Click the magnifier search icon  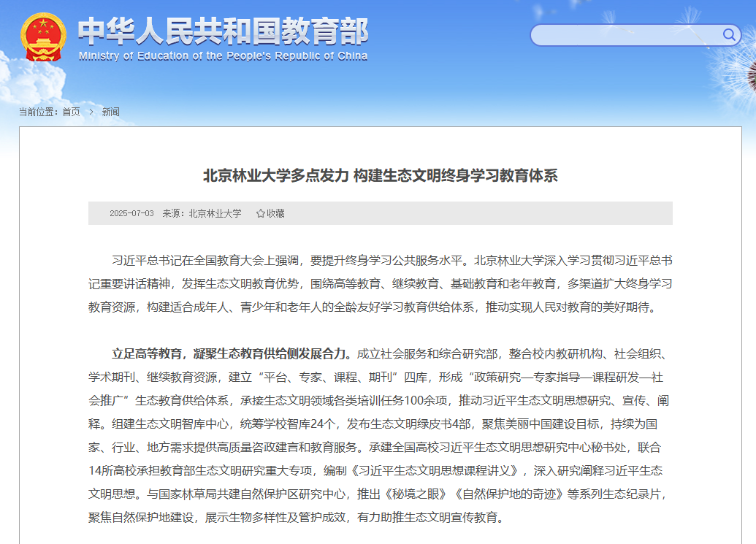[729, 34]
